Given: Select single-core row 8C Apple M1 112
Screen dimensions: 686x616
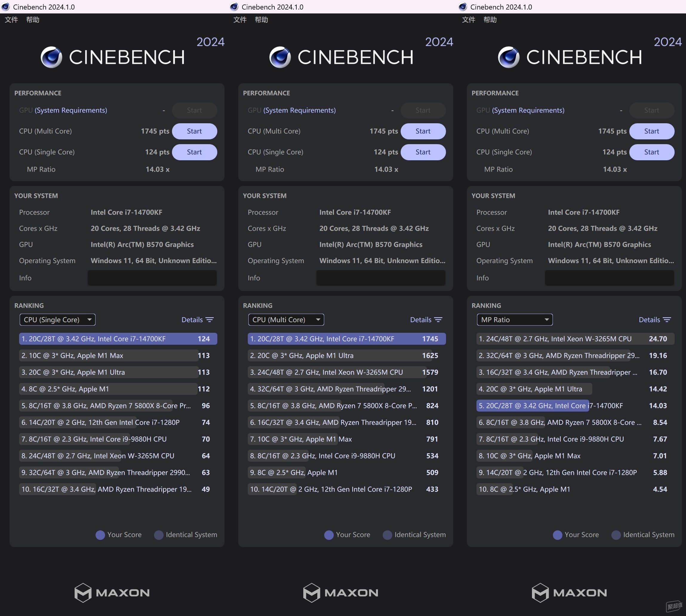Looking at the screenshot, I should pyautogui.click(x=118, y=389).
